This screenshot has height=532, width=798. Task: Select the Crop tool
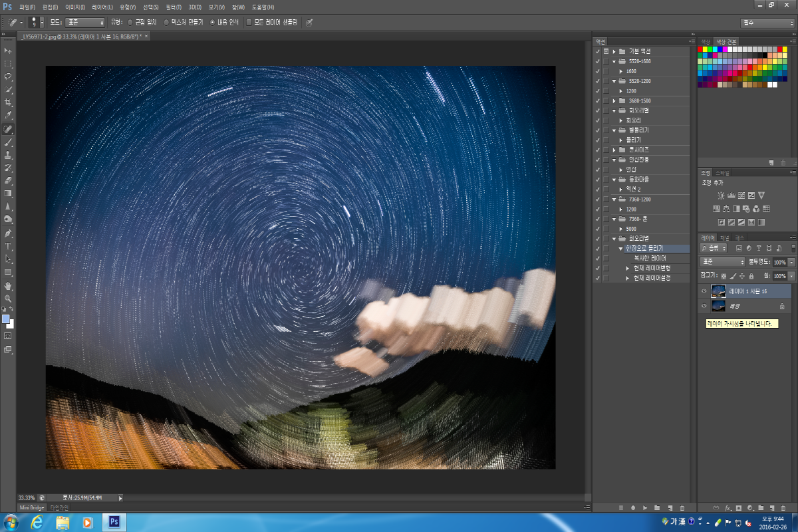[8, 102]
